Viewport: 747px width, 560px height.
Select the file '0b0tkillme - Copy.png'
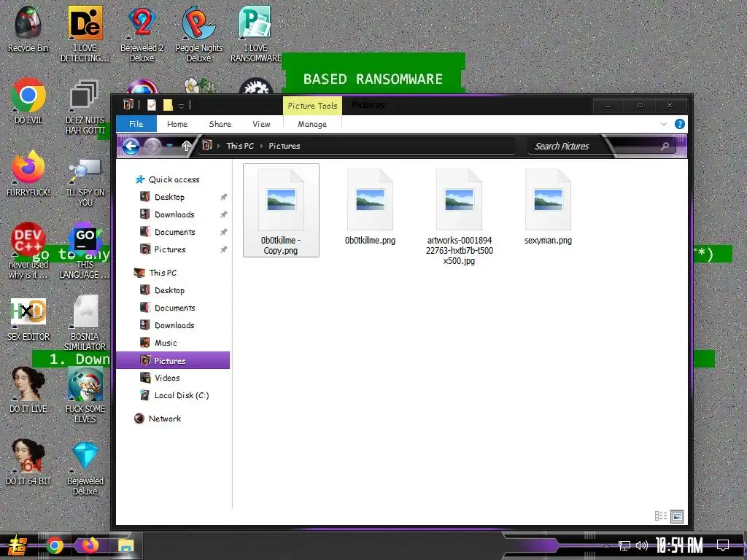[x=281, y=210]
